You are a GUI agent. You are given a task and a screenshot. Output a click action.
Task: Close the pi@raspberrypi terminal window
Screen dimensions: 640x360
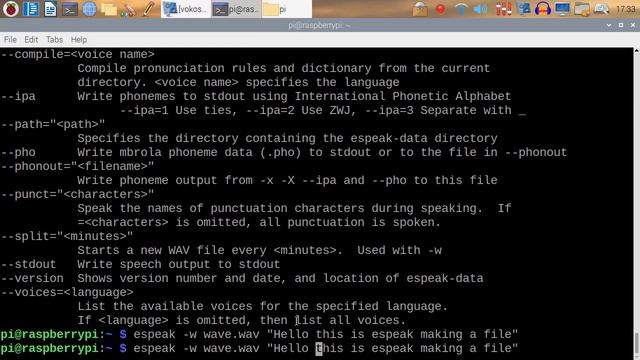633,25
